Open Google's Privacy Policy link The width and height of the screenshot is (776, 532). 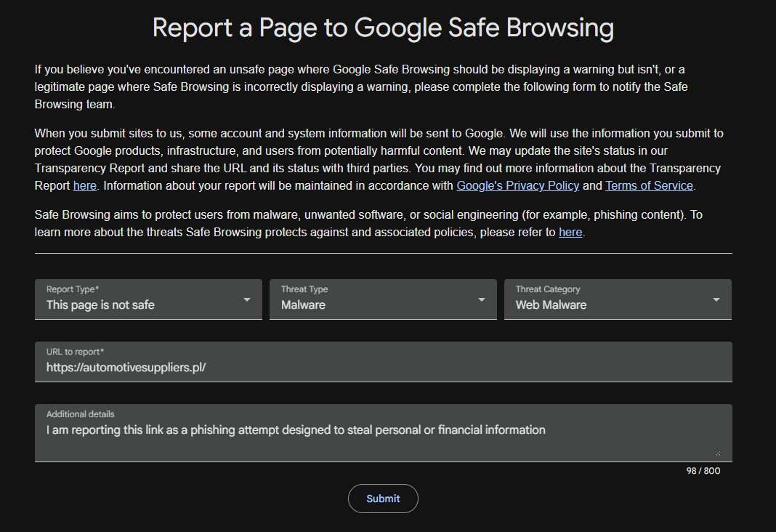pyautogui.click(x=517, y=185)
